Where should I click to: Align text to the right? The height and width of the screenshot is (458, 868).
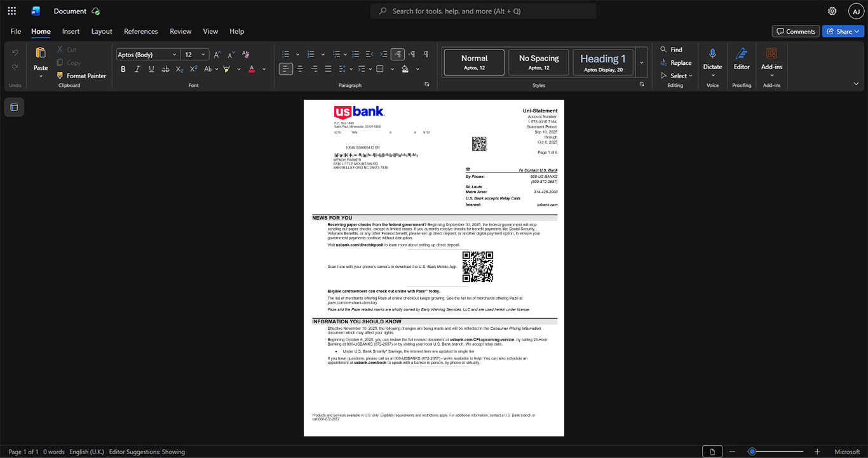314,69
